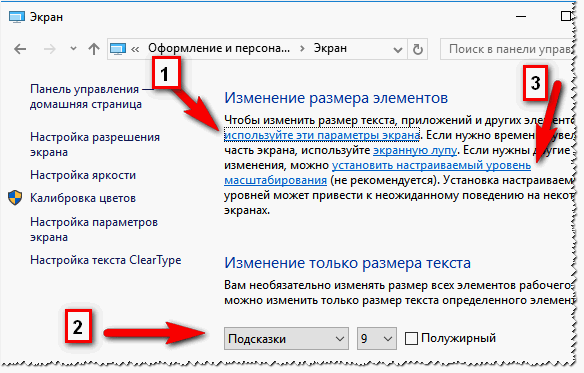Open the recent locations chevron

point(73,49)
